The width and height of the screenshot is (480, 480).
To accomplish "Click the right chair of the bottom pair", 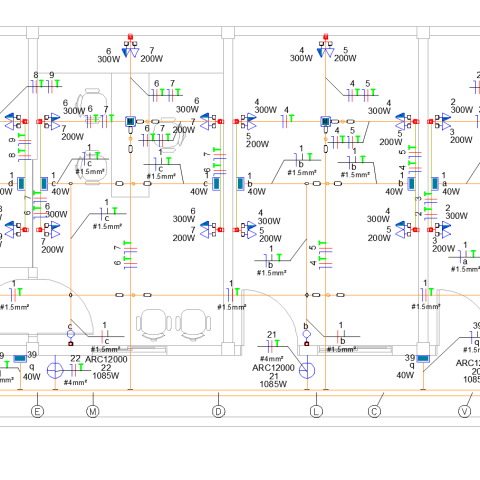I will (x=193, y=324).
